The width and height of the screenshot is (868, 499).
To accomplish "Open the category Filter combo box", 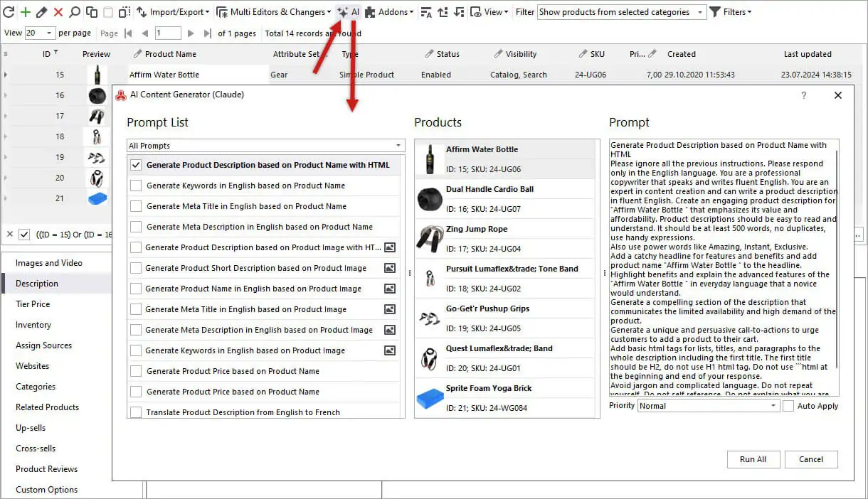I will tap(621, 12).
